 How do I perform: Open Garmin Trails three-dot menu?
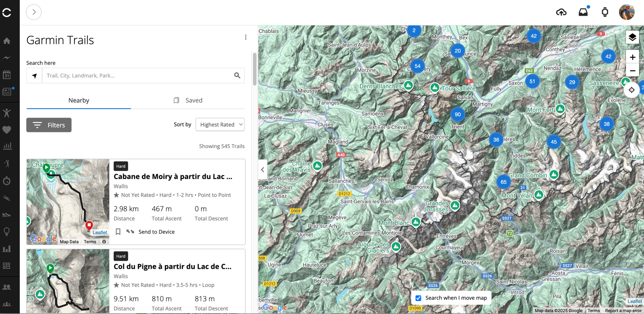[x=245, y=38]
